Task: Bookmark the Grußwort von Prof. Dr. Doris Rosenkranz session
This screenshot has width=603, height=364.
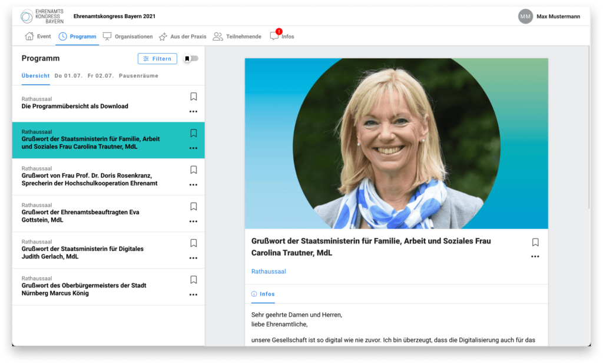Action: pyautogui.click(x=193, y=169)
